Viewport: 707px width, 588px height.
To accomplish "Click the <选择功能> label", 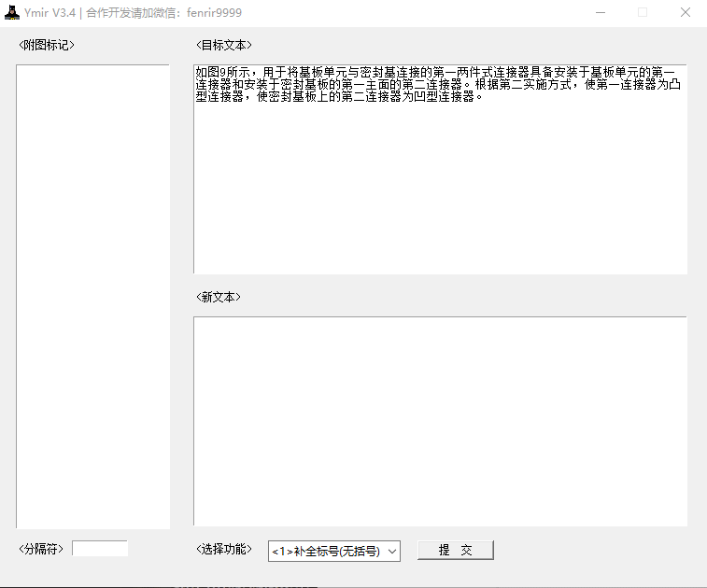I will tap(224, 549).
